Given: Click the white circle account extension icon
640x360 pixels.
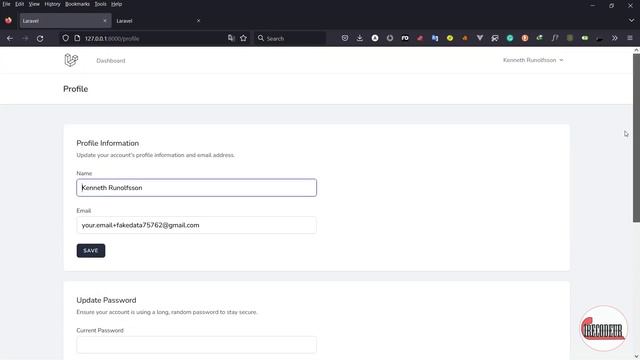Looking at the screenshot, I should tap(375, 38).
